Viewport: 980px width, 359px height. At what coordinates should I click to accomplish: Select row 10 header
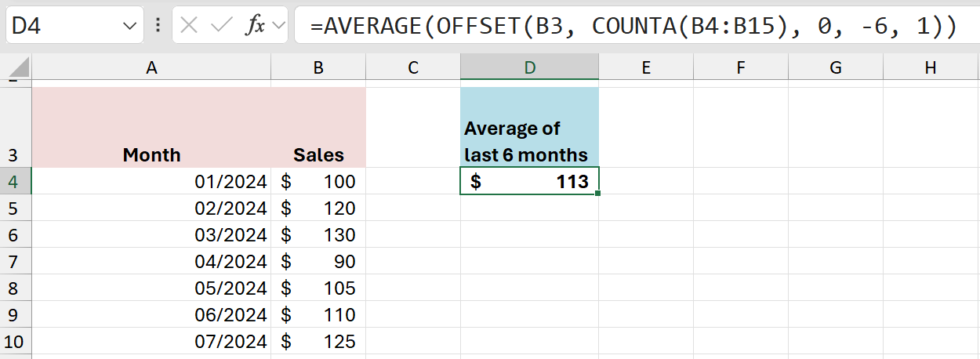point(16,341)
